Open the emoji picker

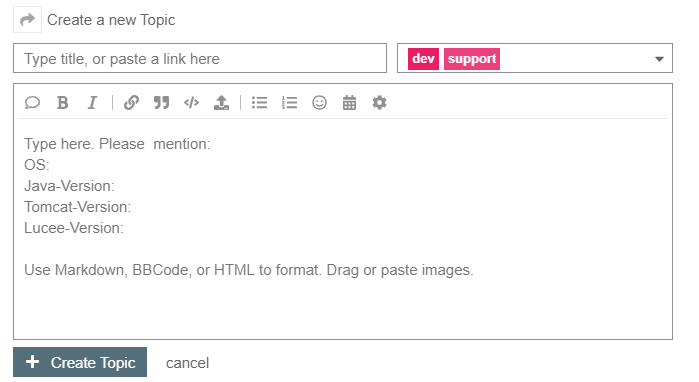319,103
